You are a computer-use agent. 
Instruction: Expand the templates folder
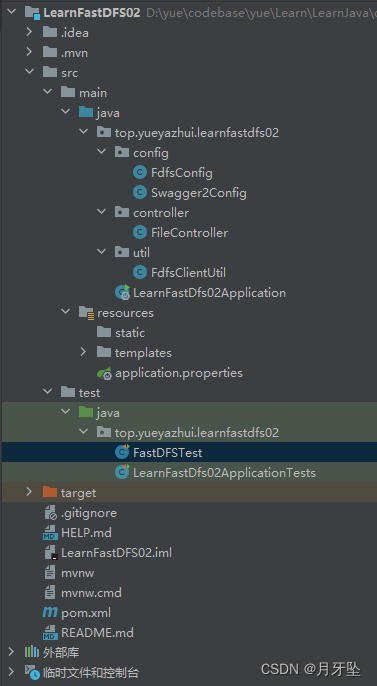pyautogui.click(x=83, y=353)
